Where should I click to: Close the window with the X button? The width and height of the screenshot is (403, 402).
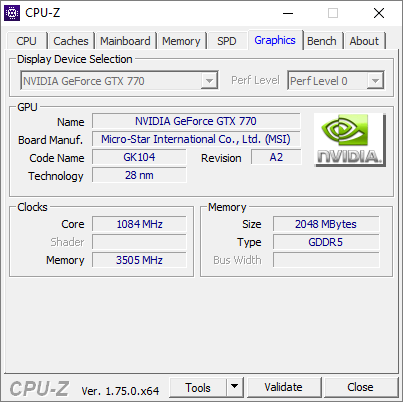click(379, 13)
